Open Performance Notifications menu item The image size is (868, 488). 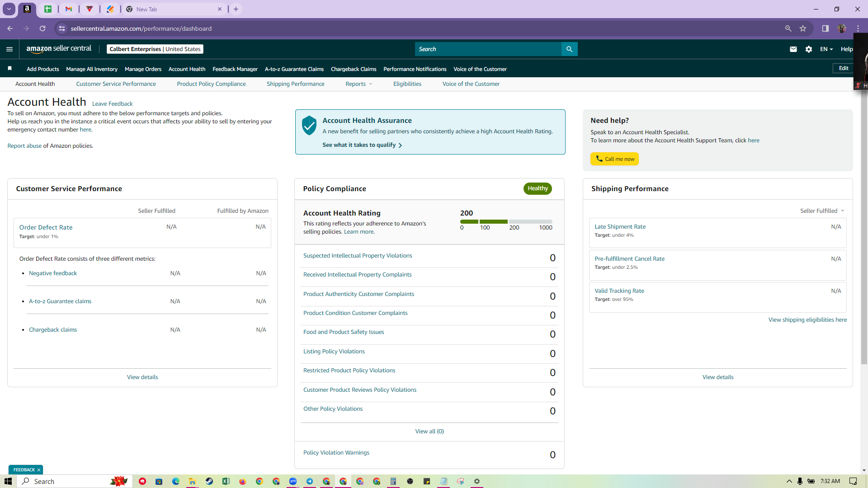[415, 69]
